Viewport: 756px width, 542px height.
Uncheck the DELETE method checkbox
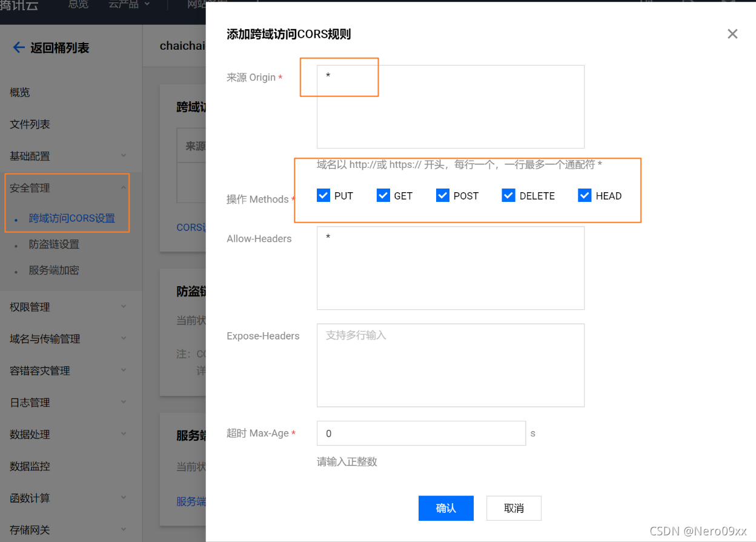(x=508, y=195)
